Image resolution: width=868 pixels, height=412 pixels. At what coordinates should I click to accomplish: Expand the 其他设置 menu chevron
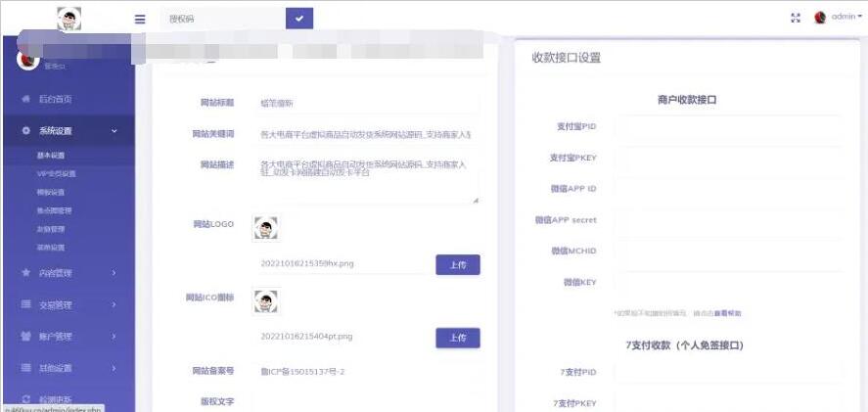pos(114,368)
